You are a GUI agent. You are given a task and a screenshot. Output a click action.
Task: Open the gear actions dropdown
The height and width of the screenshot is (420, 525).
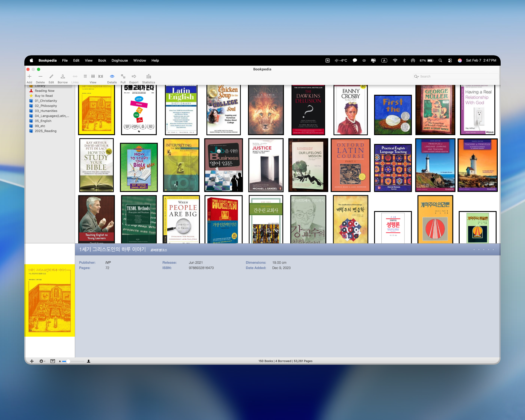pyautogui.click(x=42, y=361)
